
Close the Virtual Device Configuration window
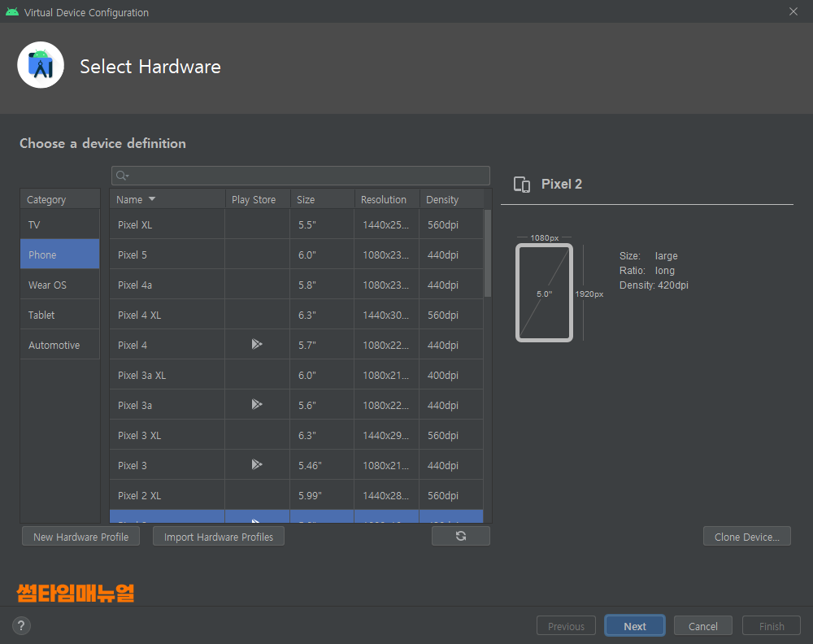coord(793,11)
